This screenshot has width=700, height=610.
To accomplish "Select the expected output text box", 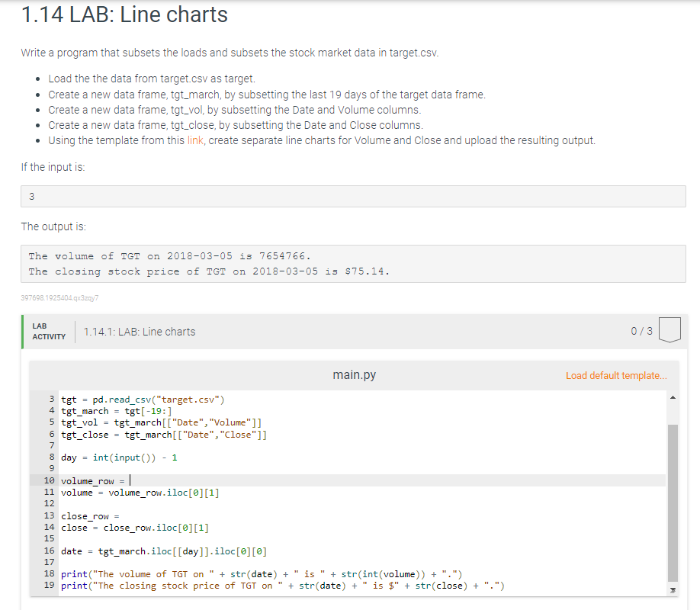I will [351, 263].
